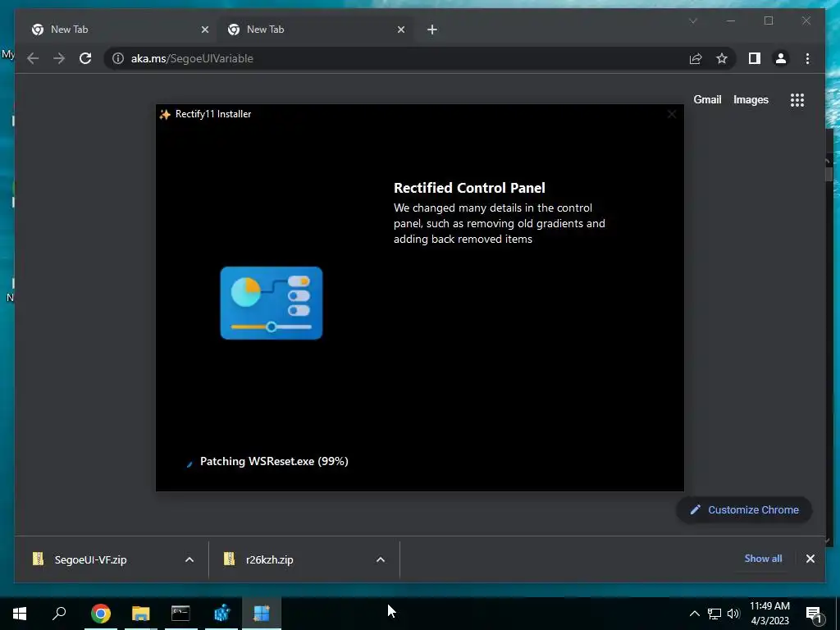The image size is (840, 630).
Task: Open the SegoeUI-VF.zip download
Action: coord(90,559)
